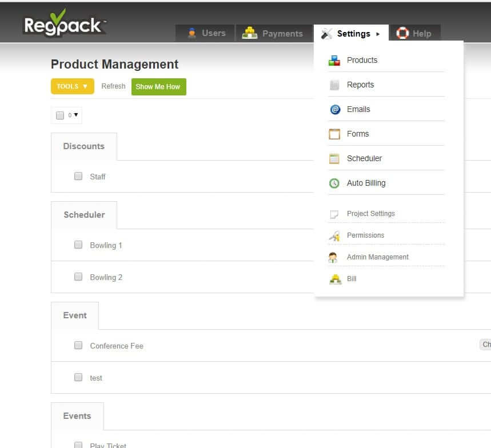The width and height of the screenshot is (491, 448).
Task: Open the Payments menu tab
Action: coord(273,34)
